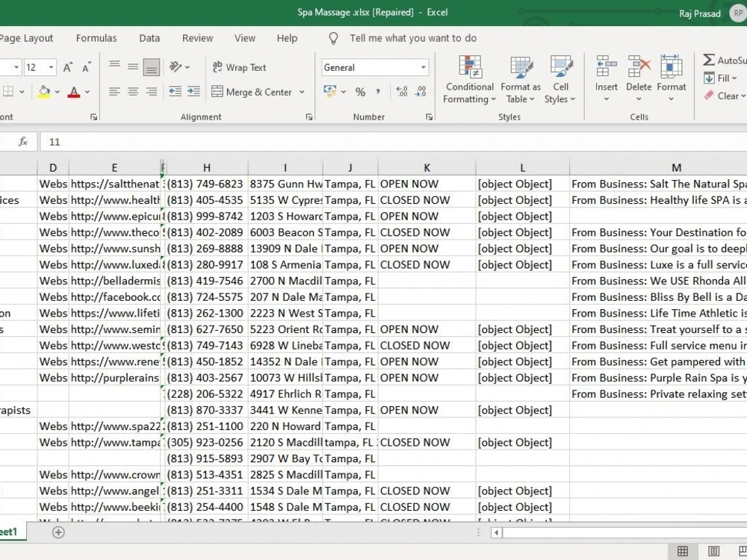Expand the Merge & Center options arrow
The image size is (747, 560).
pos(302,91)
